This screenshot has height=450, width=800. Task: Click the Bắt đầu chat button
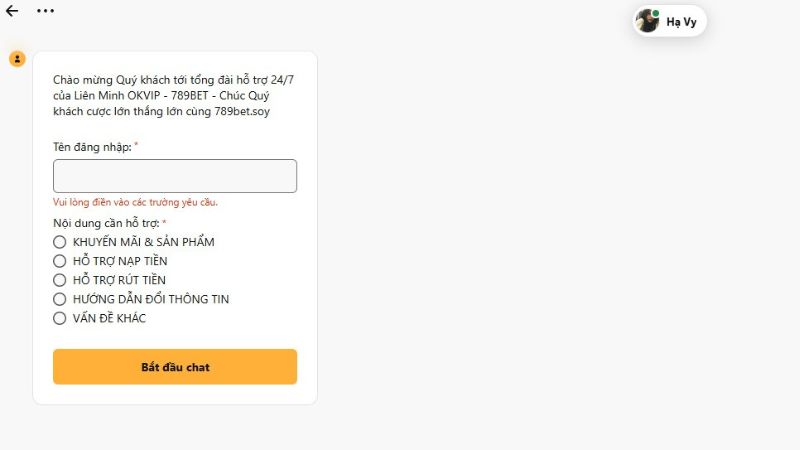175,367
